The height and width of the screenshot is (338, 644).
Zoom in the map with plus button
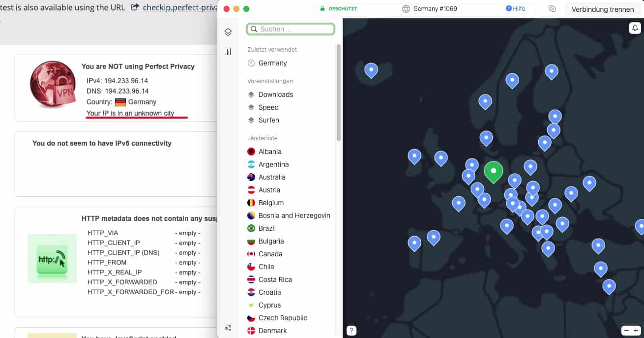[x=635, y=331]
